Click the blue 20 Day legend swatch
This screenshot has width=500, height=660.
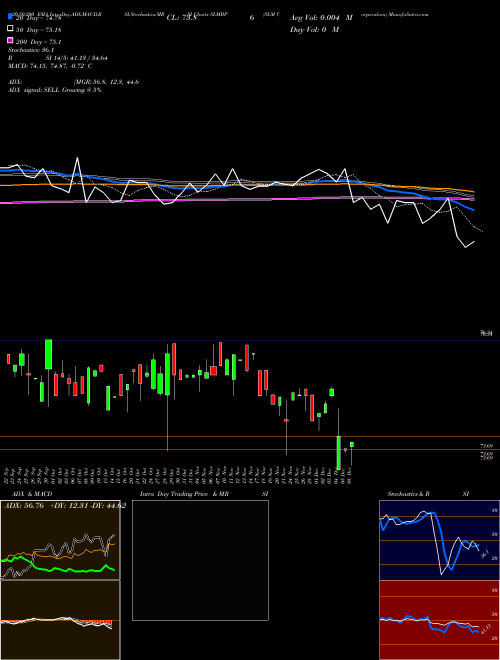click(x=11, y=17)
